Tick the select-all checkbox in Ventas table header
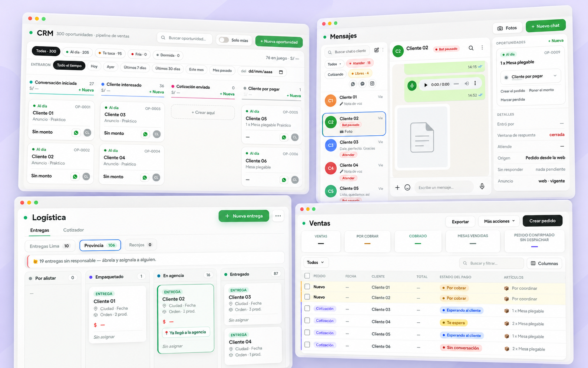The height and width of the screenshot is (368, 588). point(307,276)
